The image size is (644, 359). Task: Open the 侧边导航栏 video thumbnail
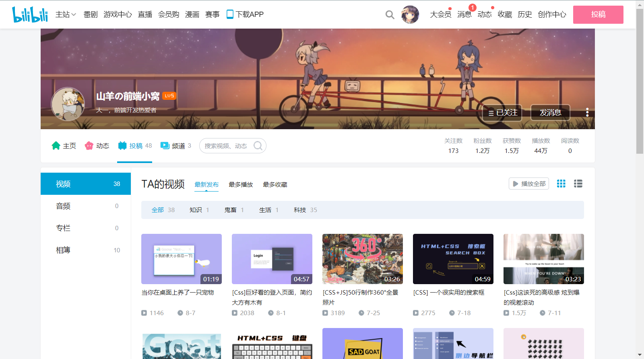(x=453, y=343)
